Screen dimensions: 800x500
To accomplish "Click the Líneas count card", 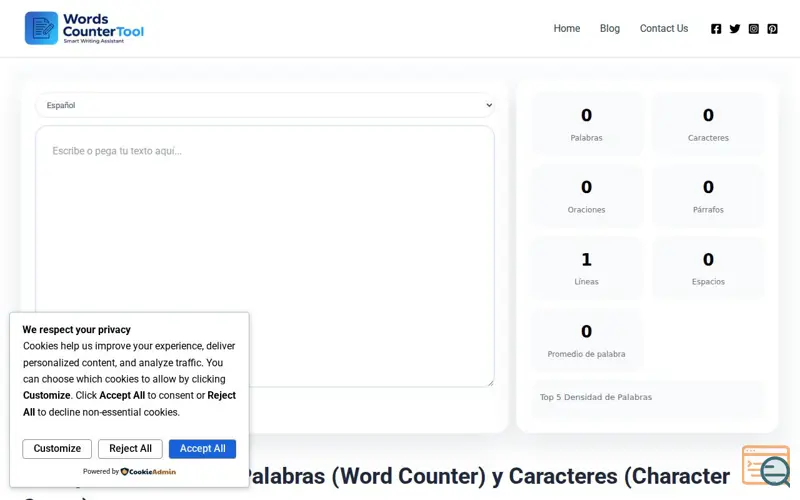I will tap(586, 268).
